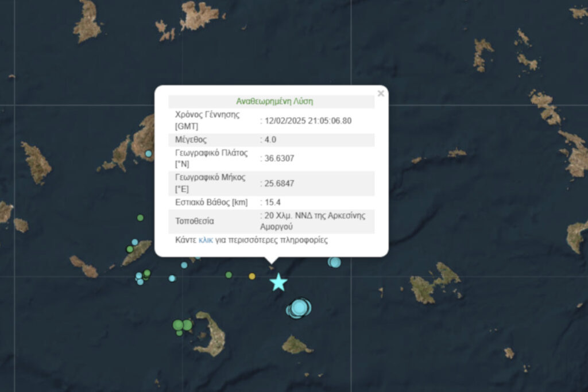Click the origin time value 12/02/2025 21:05:06.80
Screen dimensions: 588x392
(308, 121)
